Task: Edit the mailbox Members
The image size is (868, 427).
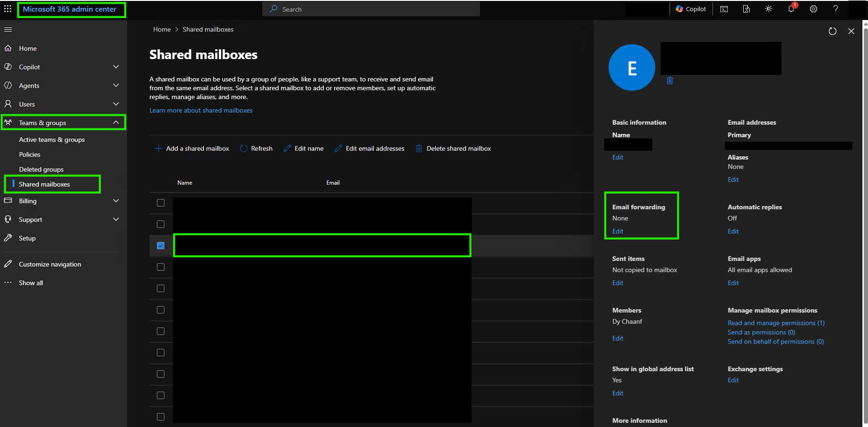Action: [x=617, y=338]
